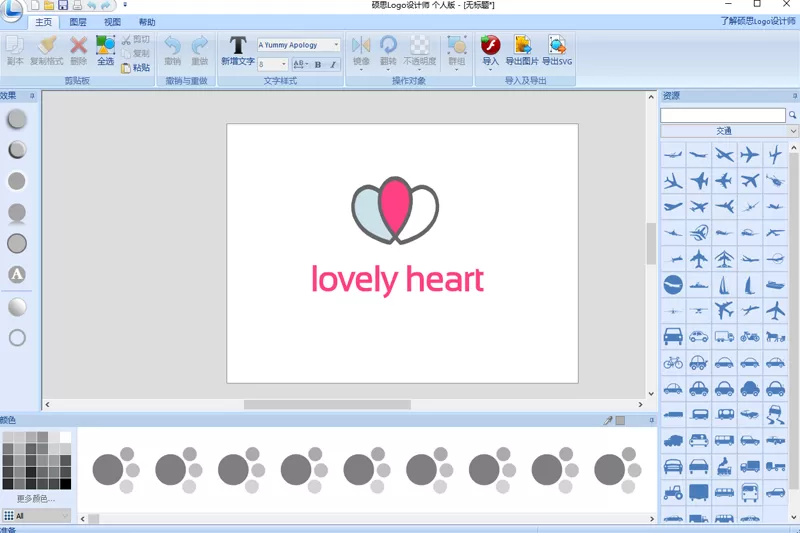Click 更多颜色... more colors button
The height and width of the screenshot is (533, 800).
coord(36,498)
